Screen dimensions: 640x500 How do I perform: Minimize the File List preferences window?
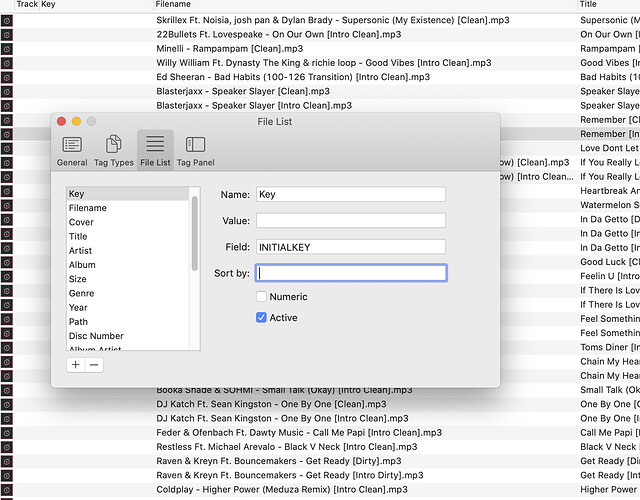click(x=76, y=121)
